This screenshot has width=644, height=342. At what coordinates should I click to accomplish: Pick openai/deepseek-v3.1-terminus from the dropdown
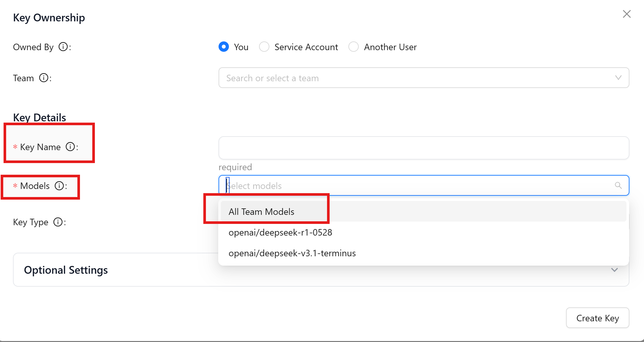[292, 253]
